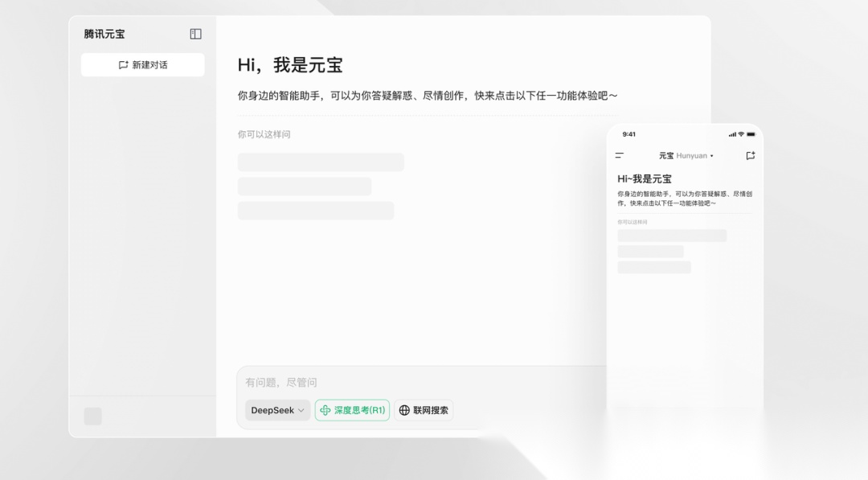Click the 9:41 time on phone
This screenshot has height=480, width=868.
[x=628, y=134]
